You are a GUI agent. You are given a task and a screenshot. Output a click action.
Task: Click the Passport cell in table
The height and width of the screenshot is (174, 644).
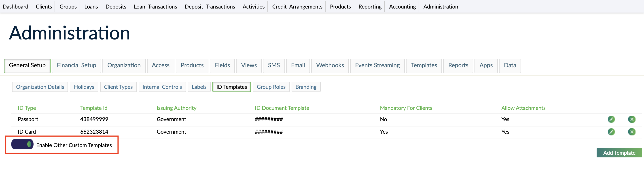coord(28,119)
